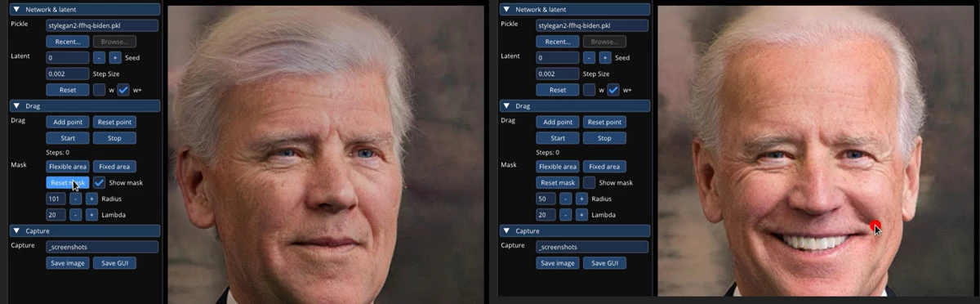
Task: Select Fixed area mask in right panel
Action: pos(604,167)
